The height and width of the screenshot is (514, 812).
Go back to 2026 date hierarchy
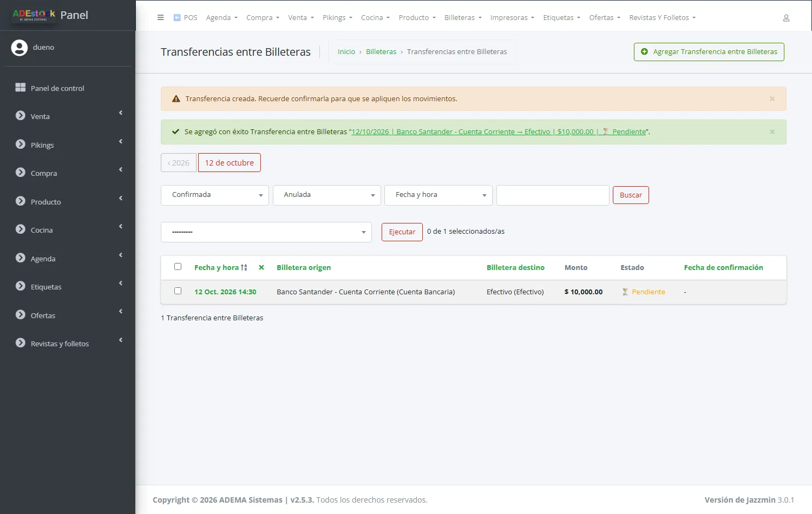tap(179, 163)
